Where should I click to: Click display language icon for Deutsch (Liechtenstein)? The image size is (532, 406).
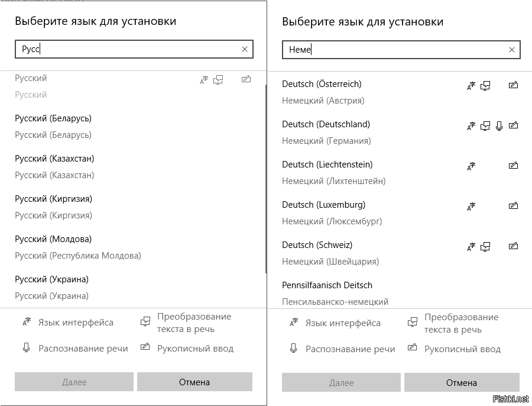471,166
